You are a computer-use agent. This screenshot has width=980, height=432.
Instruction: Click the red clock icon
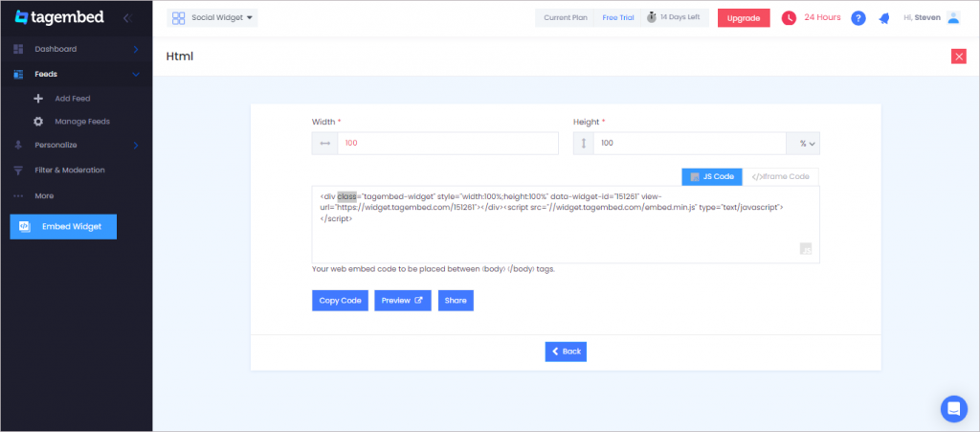[789, 18]
